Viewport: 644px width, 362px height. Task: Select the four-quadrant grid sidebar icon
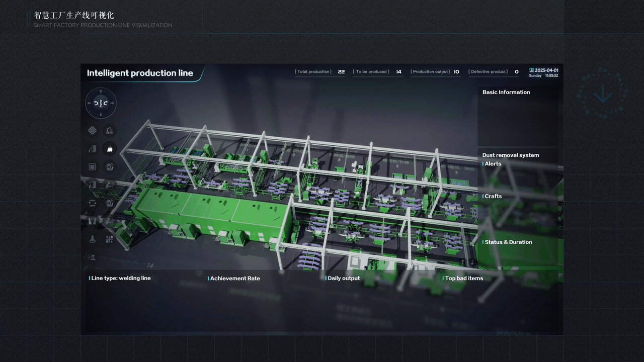pyautogui.click(x=110, y=239)
